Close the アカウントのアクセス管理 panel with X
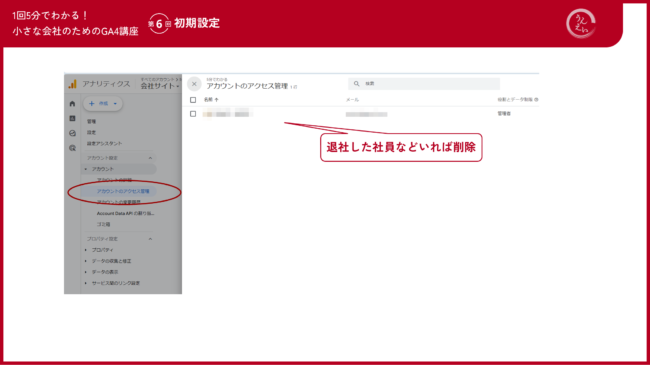Screen dimensions: 650x365 [x=194, y=84]
